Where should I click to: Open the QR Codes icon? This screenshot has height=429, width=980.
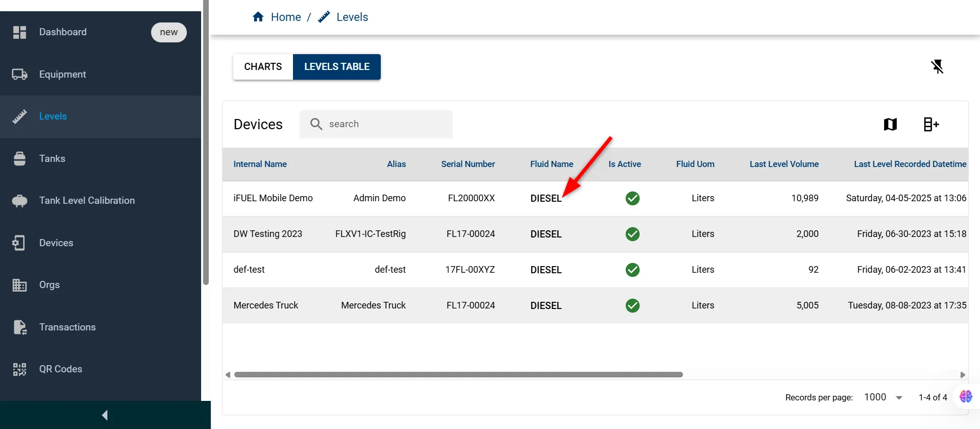coord(19,369)
